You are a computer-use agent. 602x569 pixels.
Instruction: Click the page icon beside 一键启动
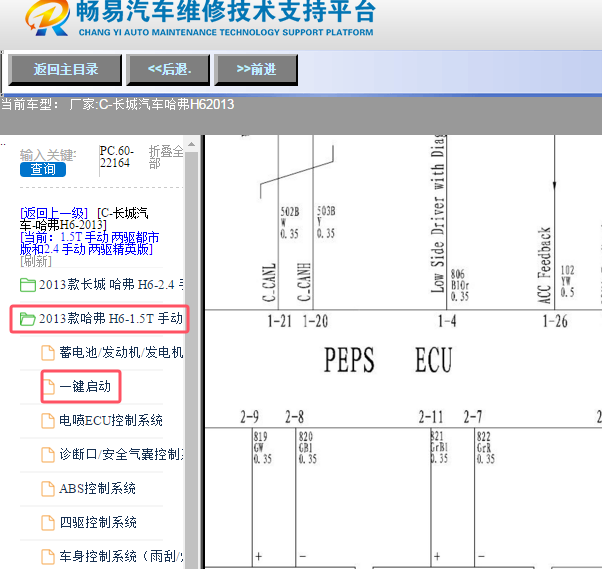49,387
